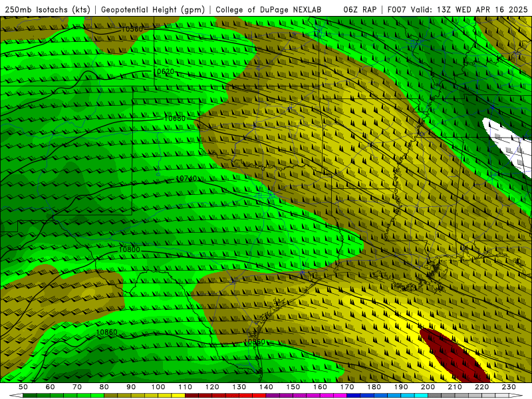Select the colorbar value 180
Viewport: 532px width, 399px height.
[x=374, y=387]
